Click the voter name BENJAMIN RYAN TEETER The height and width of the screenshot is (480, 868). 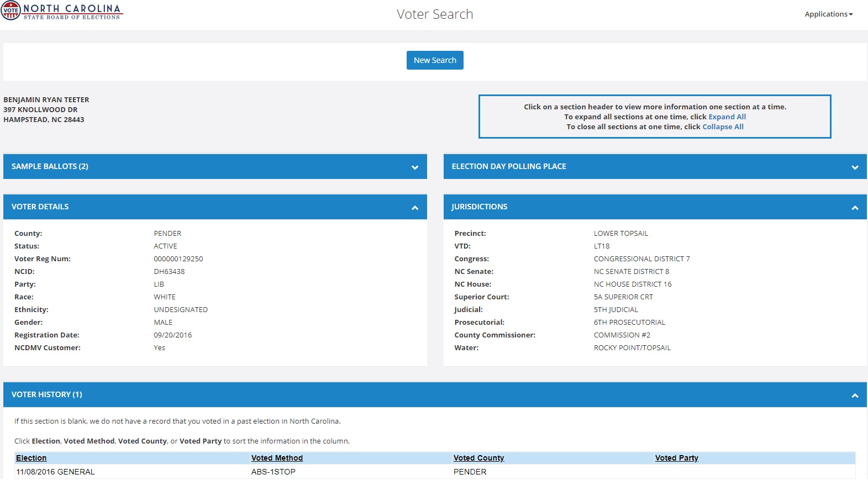point(46,100)
